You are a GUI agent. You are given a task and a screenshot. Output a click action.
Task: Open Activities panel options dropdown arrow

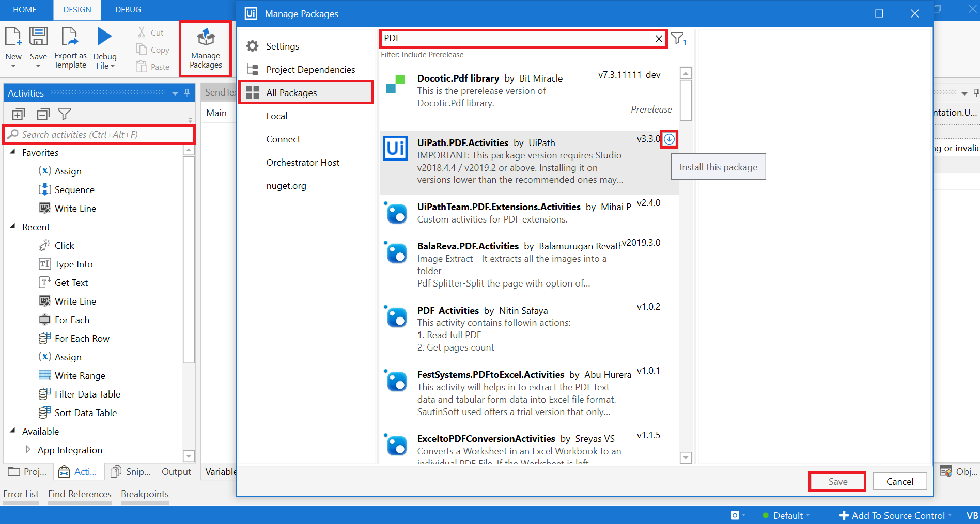tap(175, 93)
